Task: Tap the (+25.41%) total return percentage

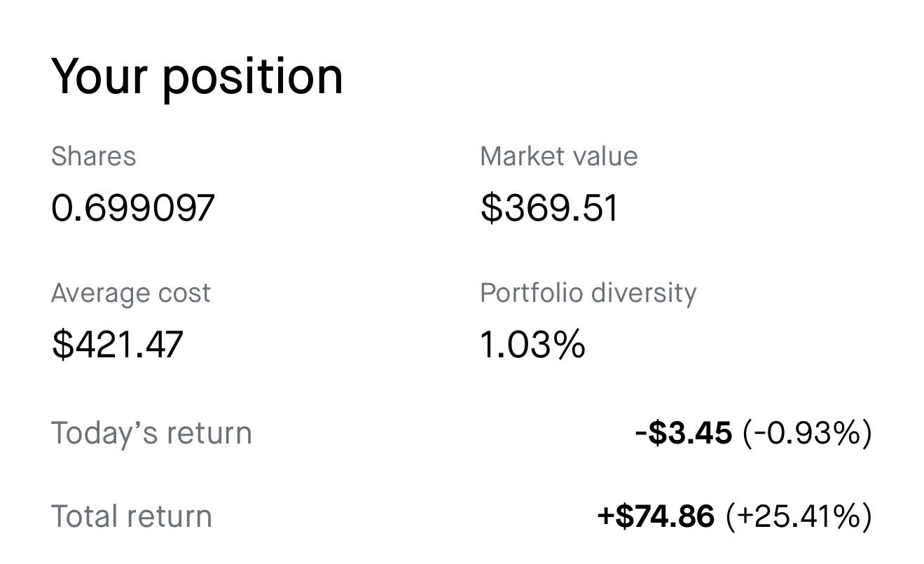Action: [799, 516]
